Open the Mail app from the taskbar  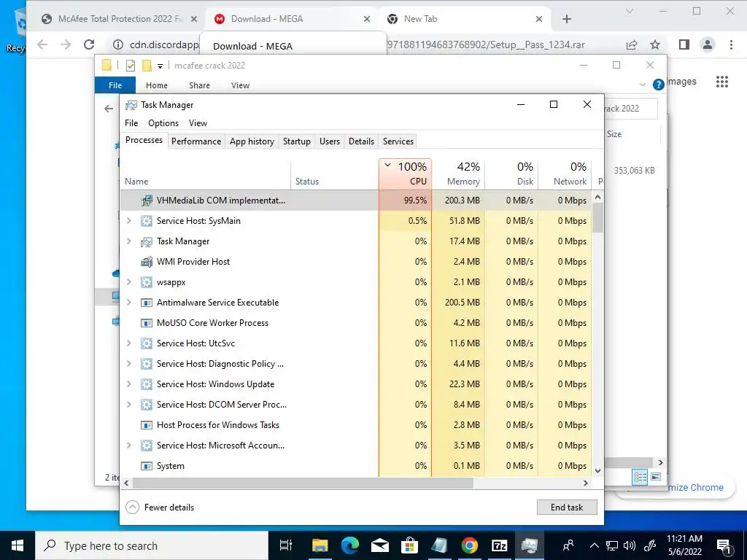coord(379,545)
